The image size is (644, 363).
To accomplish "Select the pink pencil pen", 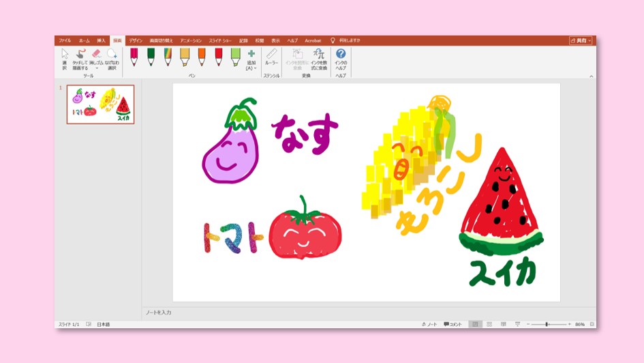I will coord(134,57).
